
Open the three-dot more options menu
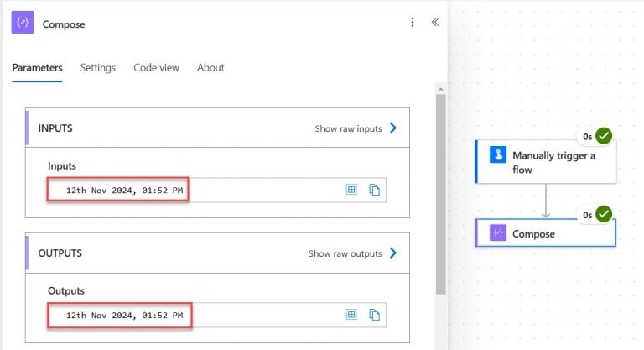click(x=412, y=23)
